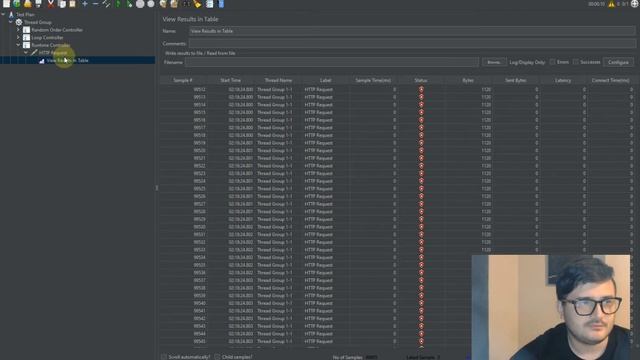Sort by the Latency column header
This screenshot has height=360, width=640.
pyautogui.click(x=563, y=80)
